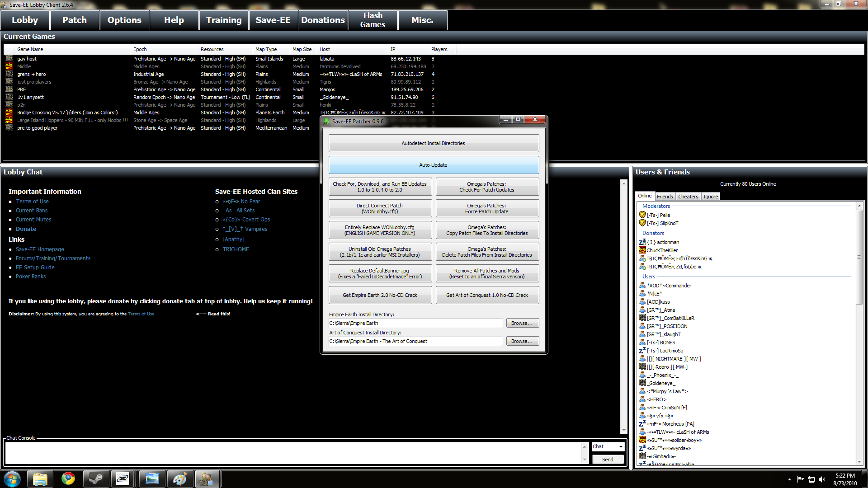Open Steam from the taskbar
This screenshot has width=868, height=488.
95,479
